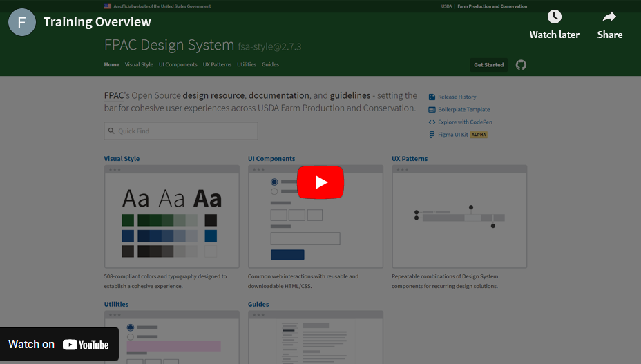Viewport: 641px width, 364px height.
Task: Open the Training Overview video title
Action: pyautogui.click(x=97, y=21)
